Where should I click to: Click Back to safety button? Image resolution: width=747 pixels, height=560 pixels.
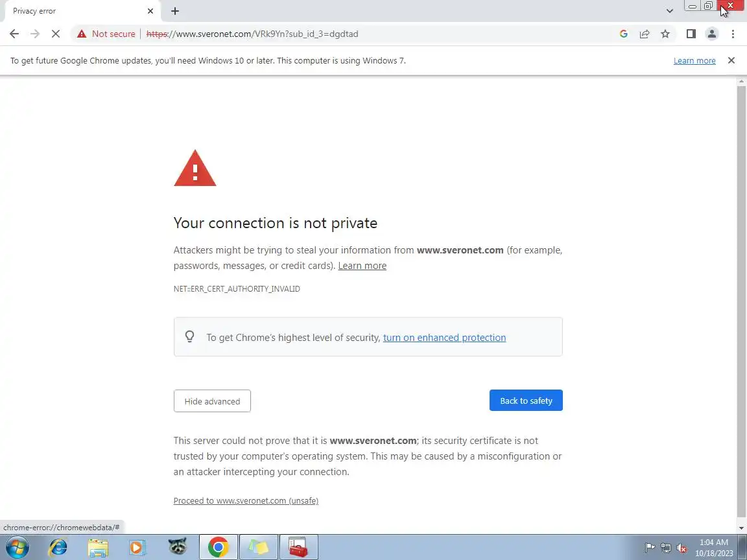pyautogui.click(x=526, y=401)
